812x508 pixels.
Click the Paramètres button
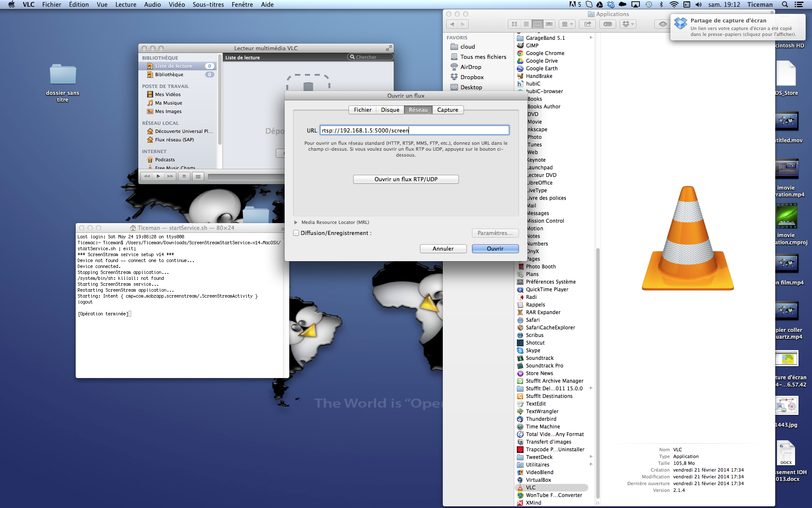pyautogui.click(x=495, y=233)
